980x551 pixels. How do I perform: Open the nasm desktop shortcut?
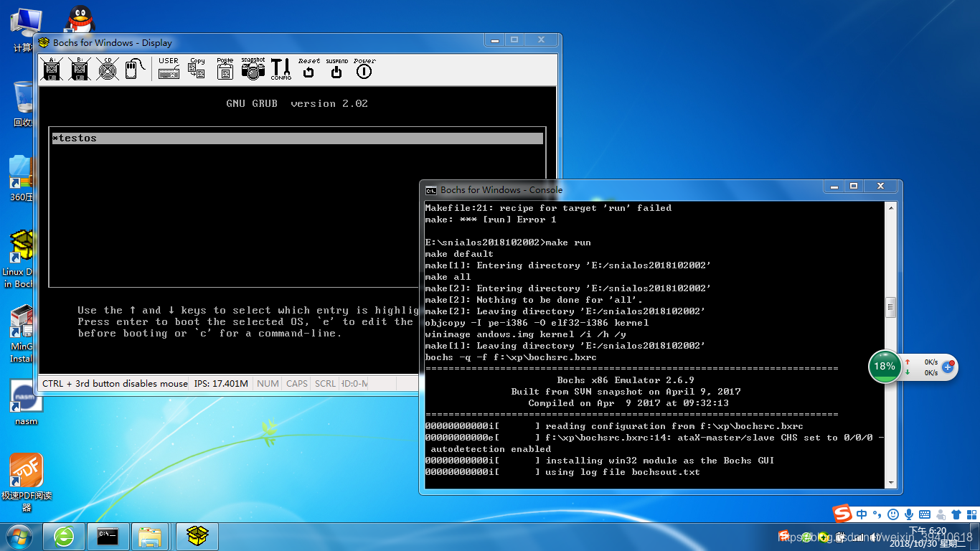point(26,403)
